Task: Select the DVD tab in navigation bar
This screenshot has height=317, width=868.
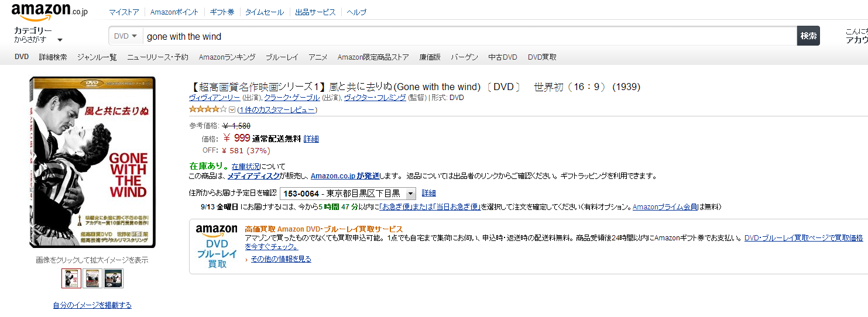Action: point(22,57)
